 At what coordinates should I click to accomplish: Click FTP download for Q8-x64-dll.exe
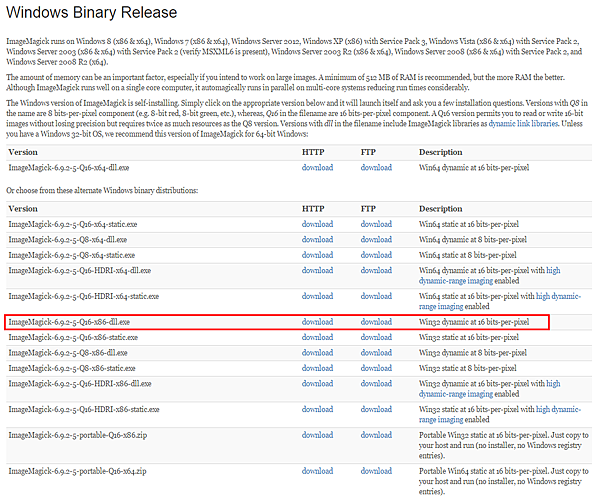coord(376,240)
